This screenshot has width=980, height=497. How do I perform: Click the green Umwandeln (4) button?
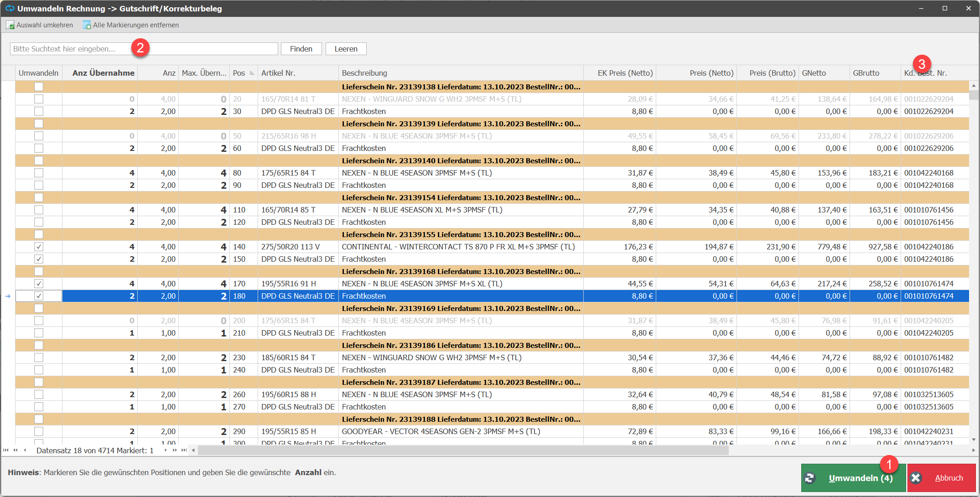pos(853,478)
